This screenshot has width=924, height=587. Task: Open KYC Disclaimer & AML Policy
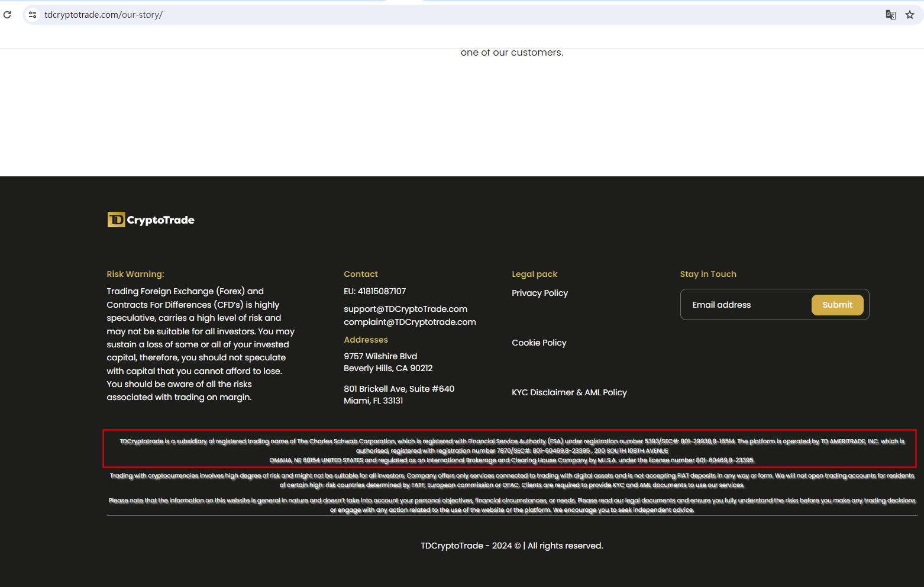(569, 392)
